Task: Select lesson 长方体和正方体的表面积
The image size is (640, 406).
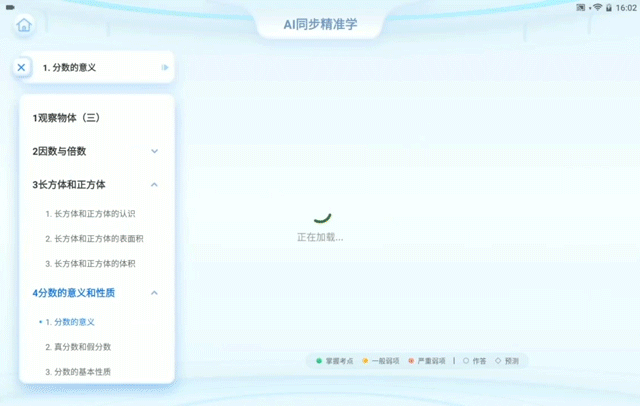Action: 95,239
